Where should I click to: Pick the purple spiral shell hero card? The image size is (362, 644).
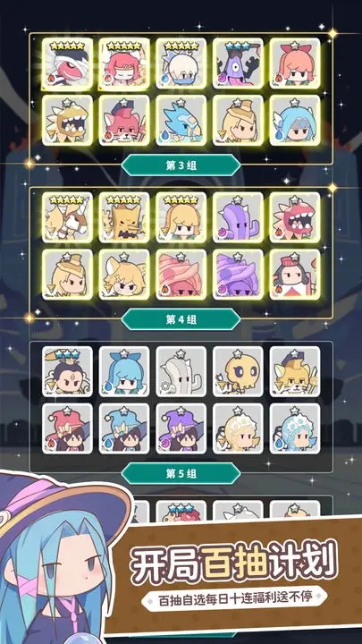tap(238, 275)
